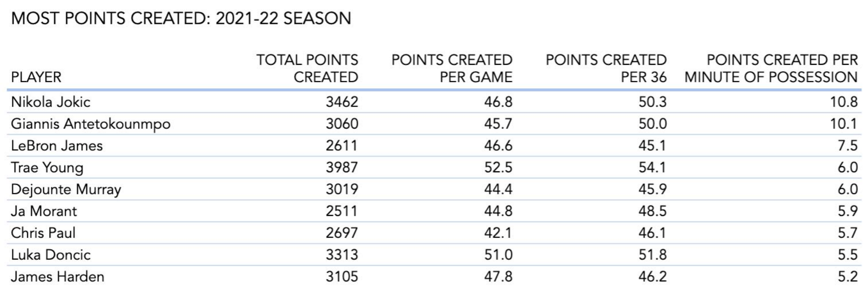Click the POINTS CREATED PER GAME header

pyautogui.click(x=452, y=68)
